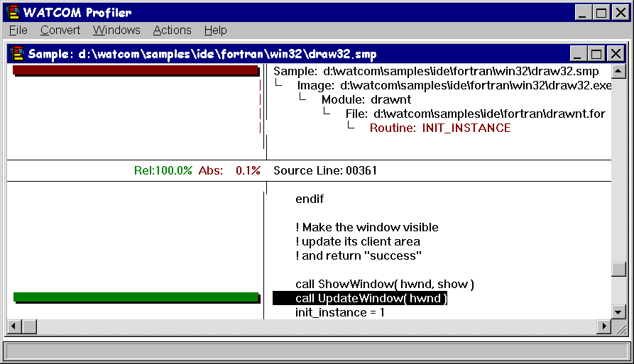Click the WATCOM Profiler title bar icon
The image size is (634, 364).
pos(12,12)
